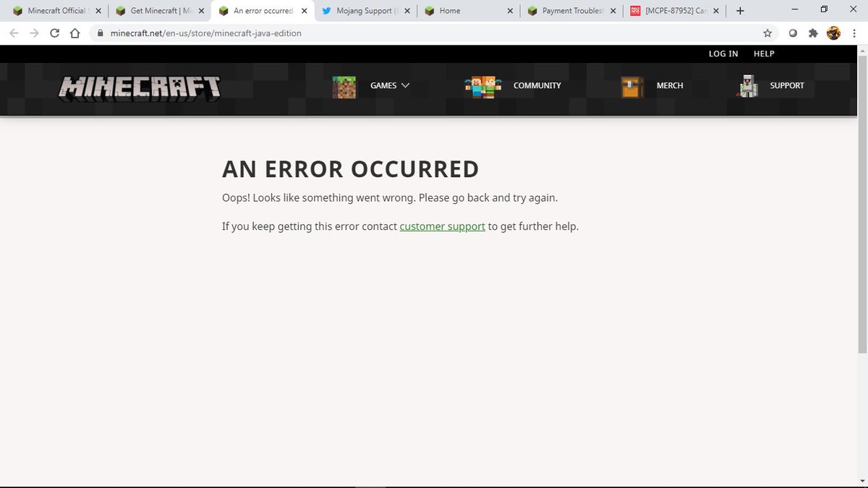Switch to Get Minecraft tab
The image size is (868, 488).
pos(160,11)
